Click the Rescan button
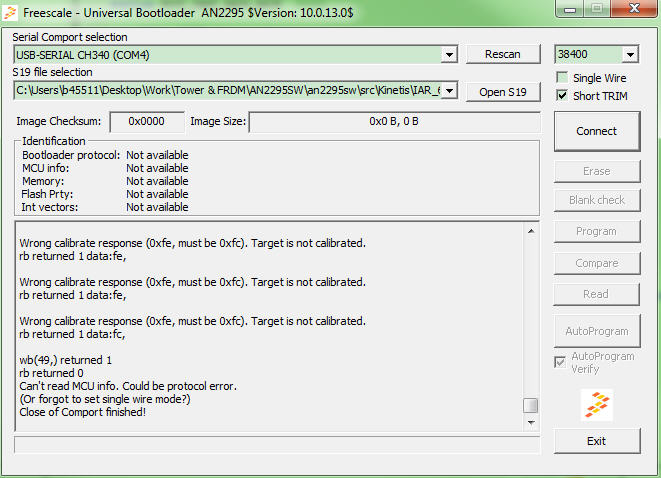This screenshot has height=478, width=661. click(503, 54)
